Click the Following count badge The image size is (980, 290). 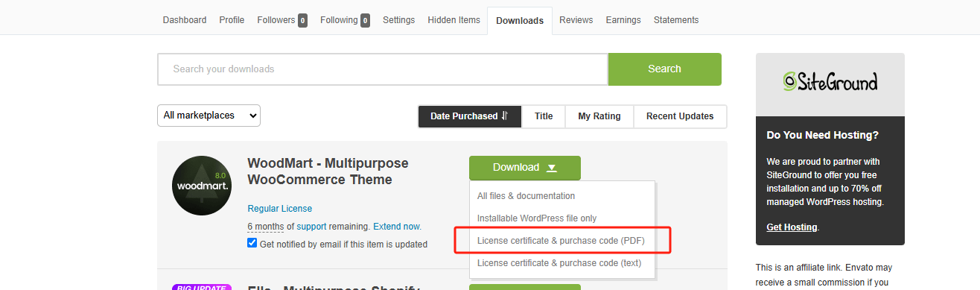pos(366,21)
